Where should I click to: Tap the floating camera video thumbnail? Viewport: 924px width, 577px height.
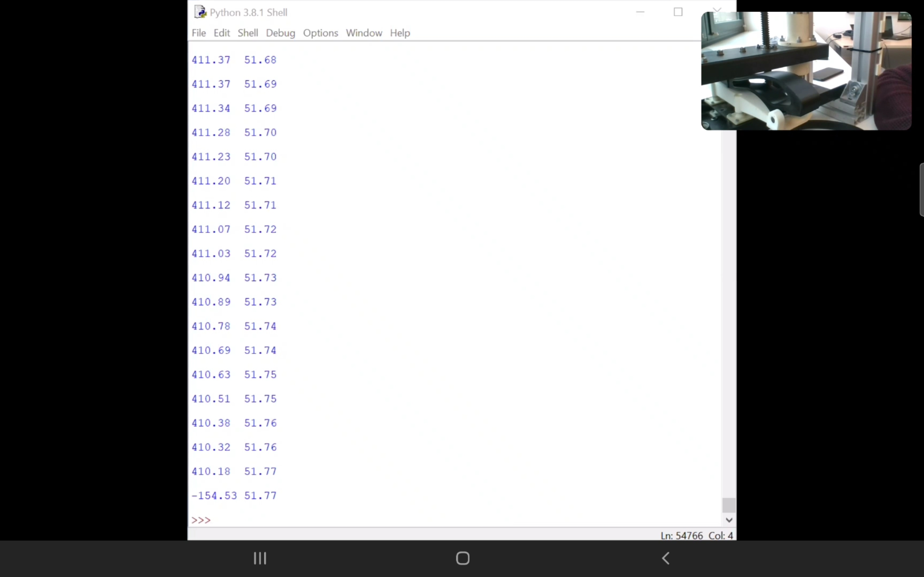[x=806, y=71]
